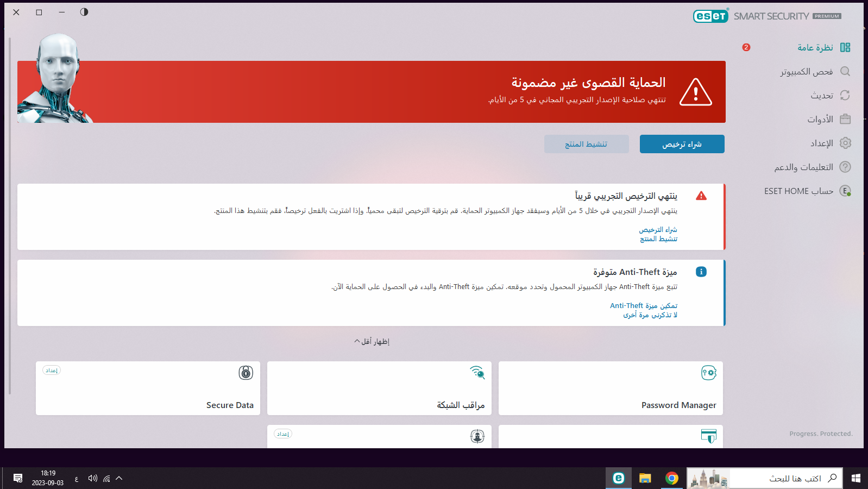Launch Google Chrome from the taskbar
The height and width of the screenshot is (489, 868).
pyautogui.click(x=672, y=478)
